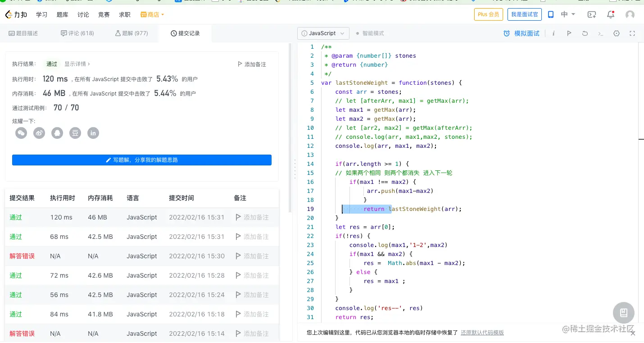Add note for the 68 ms submission
Screen dimensions: 644x343
coord(252,237)
